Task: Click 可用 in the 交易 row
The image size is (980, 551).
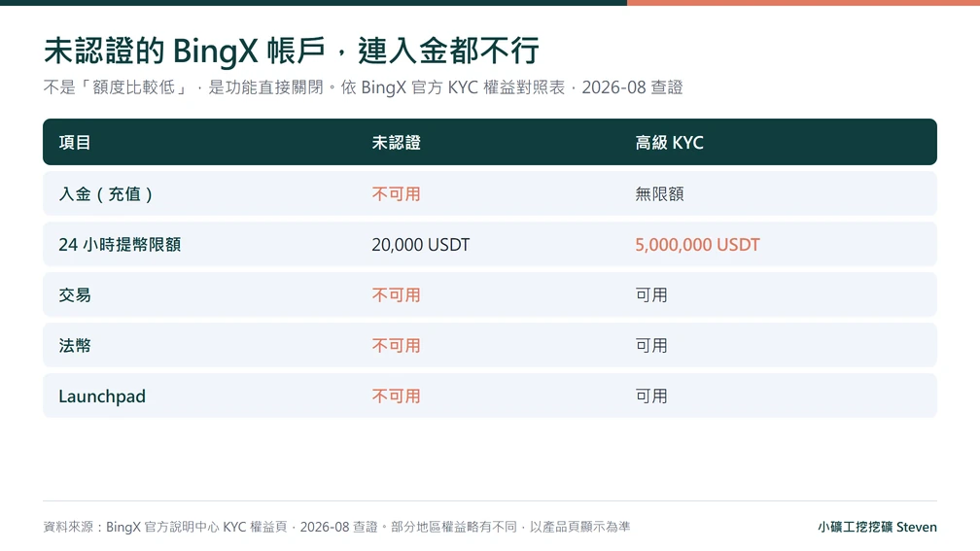Action: 651,294
